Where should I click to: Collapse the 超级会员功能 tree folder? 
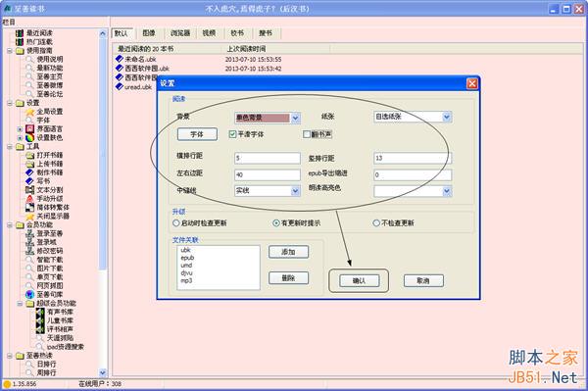tap(20, 303)
